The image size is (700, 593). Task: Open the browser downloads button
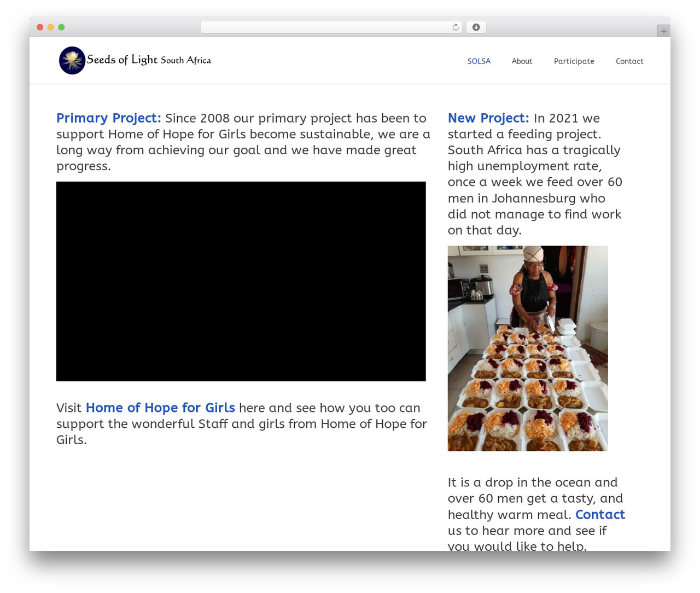click(x=476, y=27)
